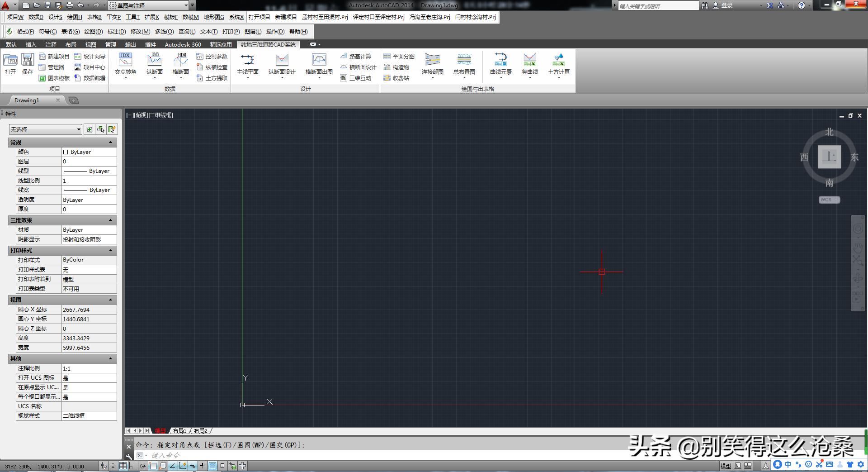Click the 控制参数 ribbon button

212,56
